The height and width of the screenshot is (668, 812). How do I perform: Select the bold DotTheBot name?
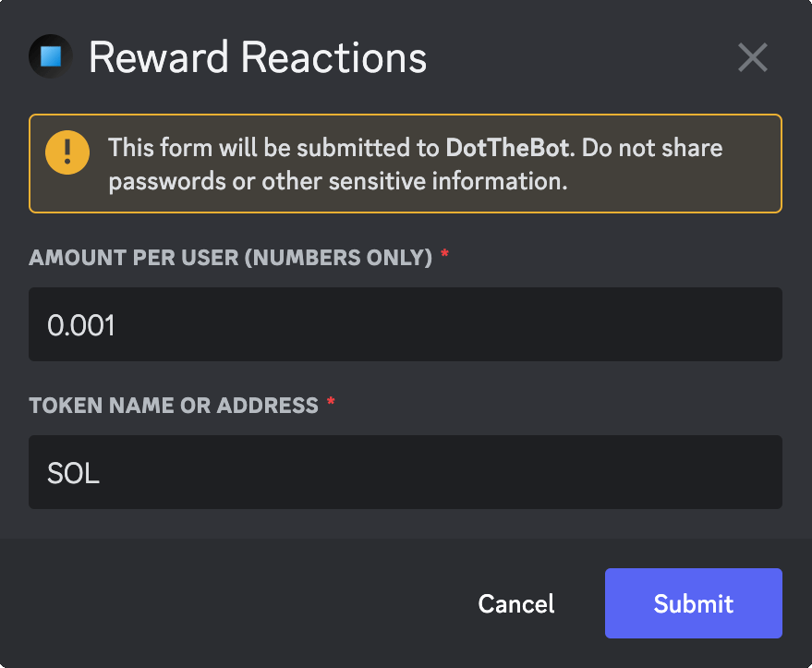(x=509, y=148)
